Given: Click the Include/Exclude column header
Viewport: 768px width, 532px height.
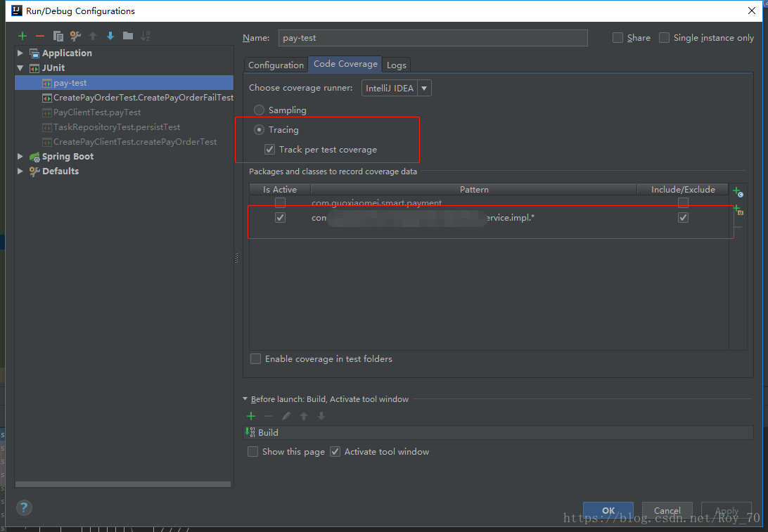Looking at the screenshot, I should tap(683, 190).
